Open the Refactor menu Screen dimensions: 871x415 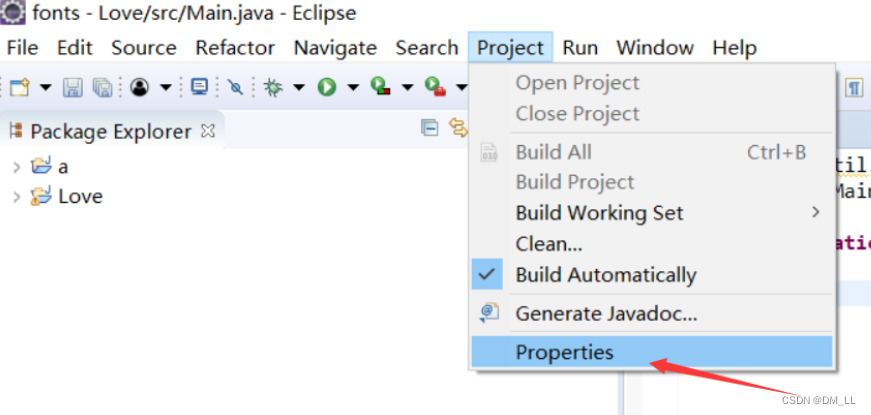235,48
